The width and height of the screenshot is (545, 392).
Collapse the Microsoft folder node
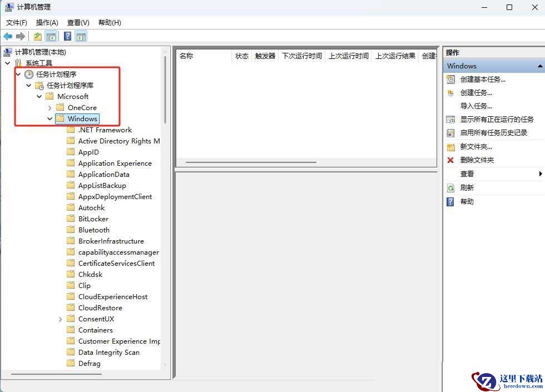click(x=39, y=97)
